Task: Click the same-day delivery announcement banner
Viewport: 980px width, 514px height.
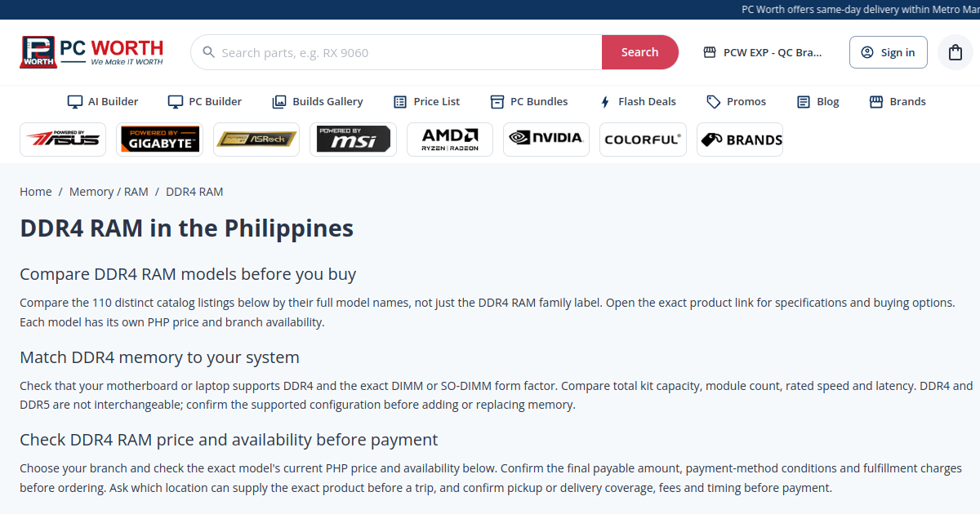Action: (x=860, y=10)
